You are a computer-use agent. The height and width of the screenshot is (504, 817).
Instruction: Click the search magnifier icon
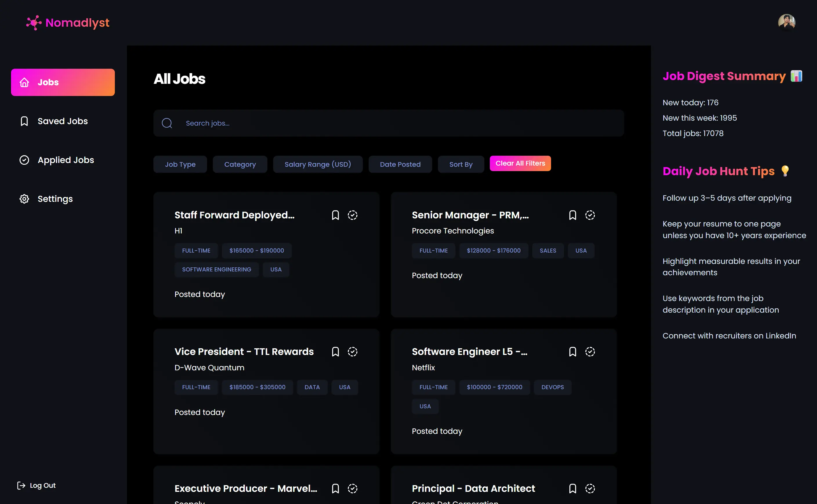click(x=167, y=123)
